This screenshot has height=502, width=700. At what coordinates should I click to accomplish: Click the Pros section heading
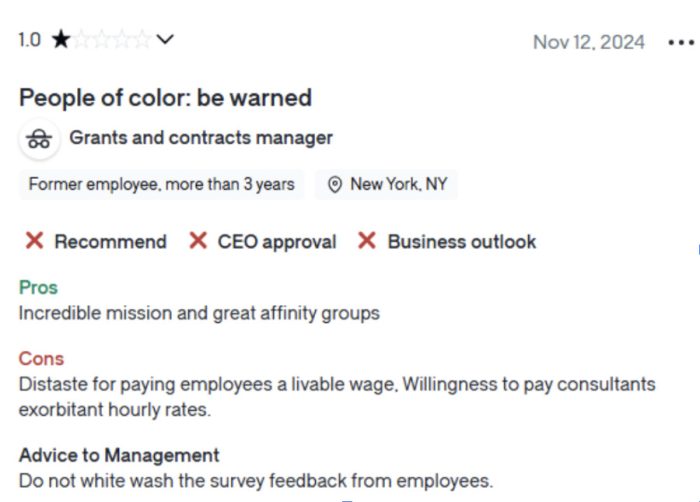click(38, 288)
